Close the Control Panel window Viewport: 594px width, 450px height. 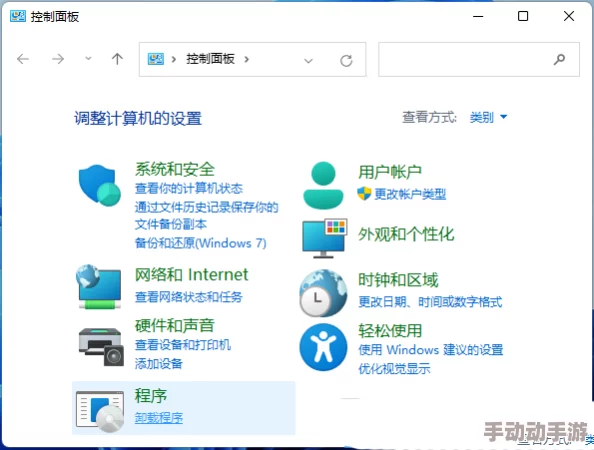[569, 16]
